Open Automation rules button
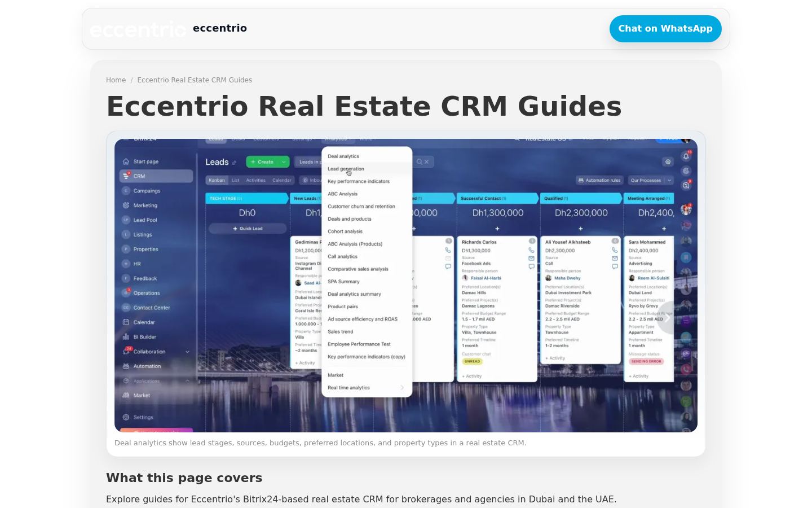The image size is (812, 508). (x=599, y=181)
